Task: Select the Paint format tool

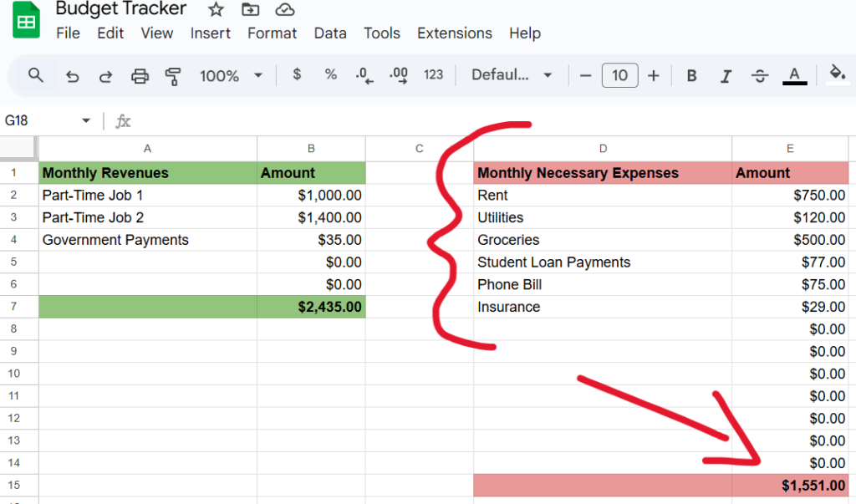Action: tap(172, 75)
